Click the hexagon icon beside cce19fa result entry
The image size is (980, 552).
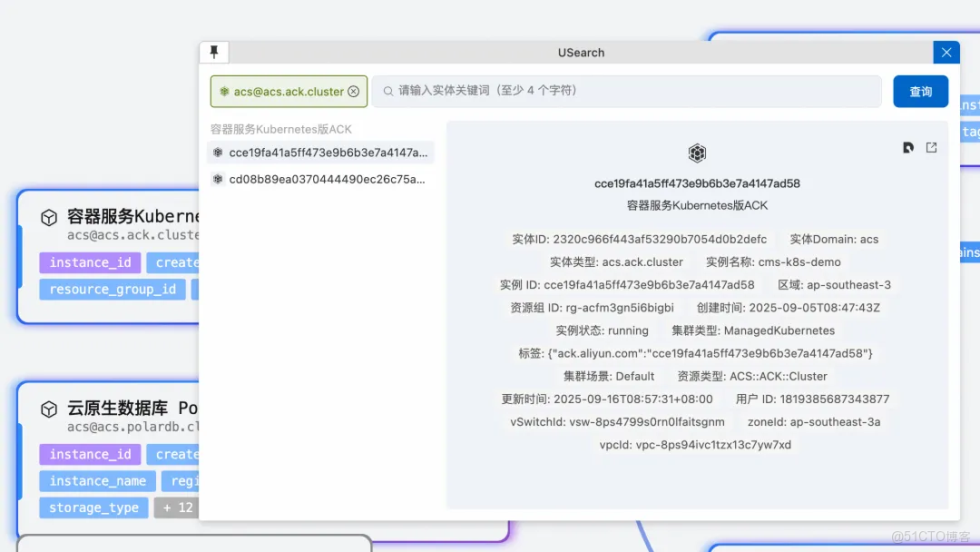click(x=217, y=152)
